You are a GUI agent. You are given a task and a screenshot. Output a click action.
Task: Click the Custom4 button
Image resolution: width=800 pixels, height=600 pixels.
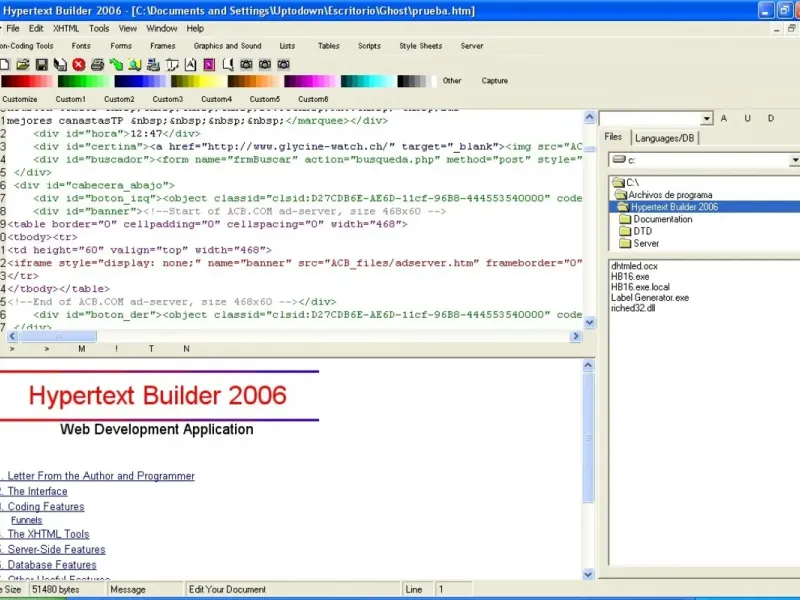(x=216, y=99)
